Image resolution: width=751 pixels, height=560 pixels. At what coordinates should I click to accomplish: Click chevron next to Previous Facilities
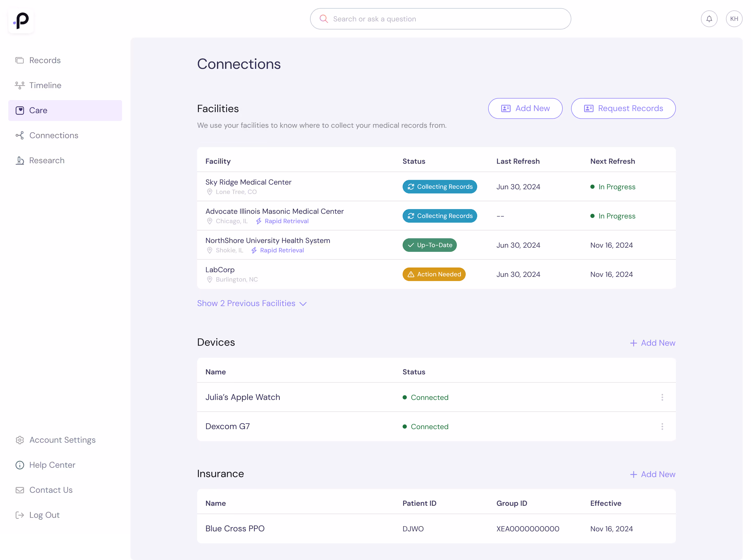click(303, 304)
